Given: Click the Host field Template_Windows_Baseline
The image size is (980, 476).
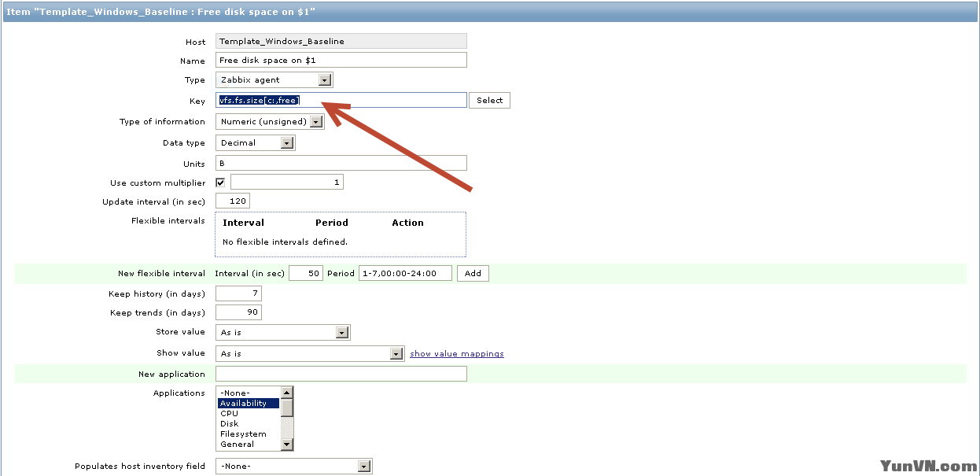Looking at the screenshot, I should tap(341, 41).
